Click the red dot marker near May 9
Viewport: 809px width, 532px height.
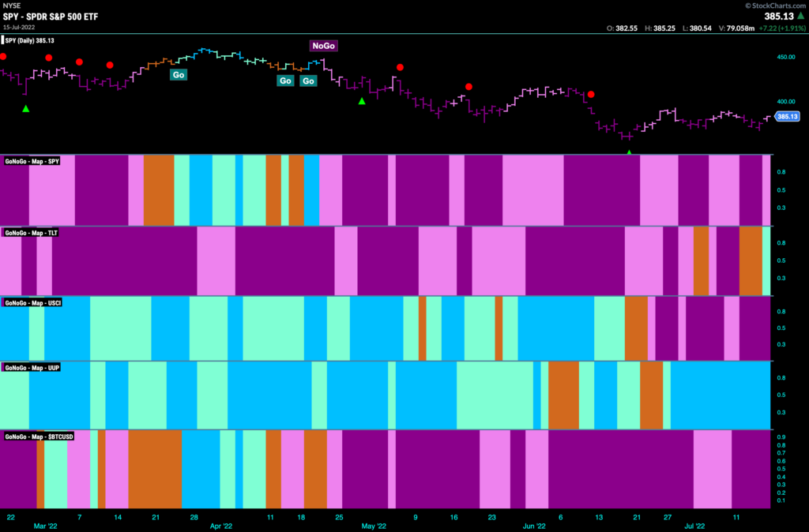400,68
